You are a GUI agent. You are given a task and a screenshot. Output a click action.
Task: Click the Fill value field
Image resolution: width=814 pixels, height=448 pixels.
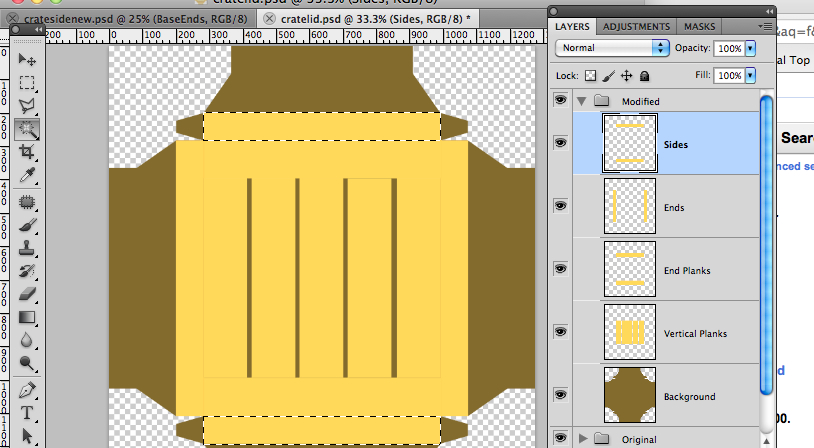pyautogui.click(x=729, y=75)
